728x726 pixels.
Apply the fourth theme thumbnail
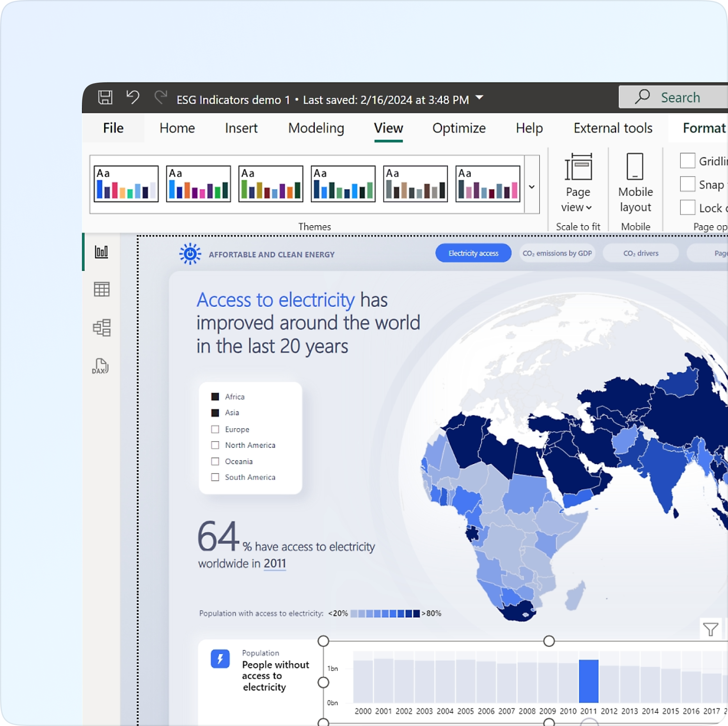343,183
